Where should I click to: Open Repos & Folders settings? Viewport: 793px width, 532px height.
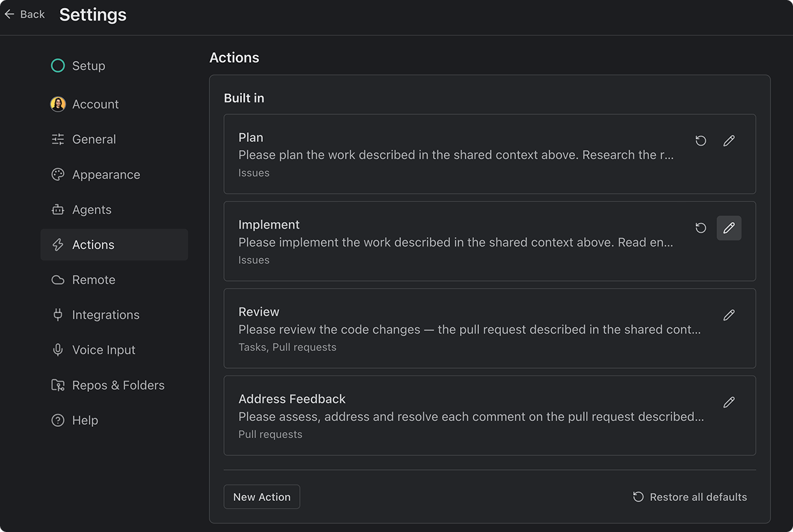tap(114, 385)
